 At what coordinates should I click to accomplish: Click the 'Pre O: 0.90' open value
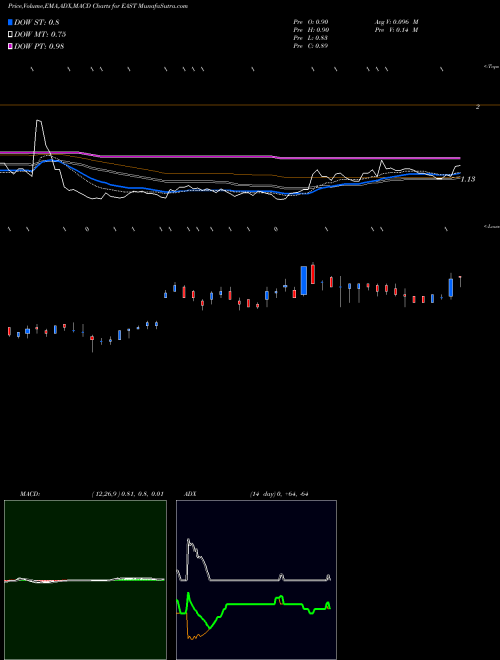coord(311,21)
